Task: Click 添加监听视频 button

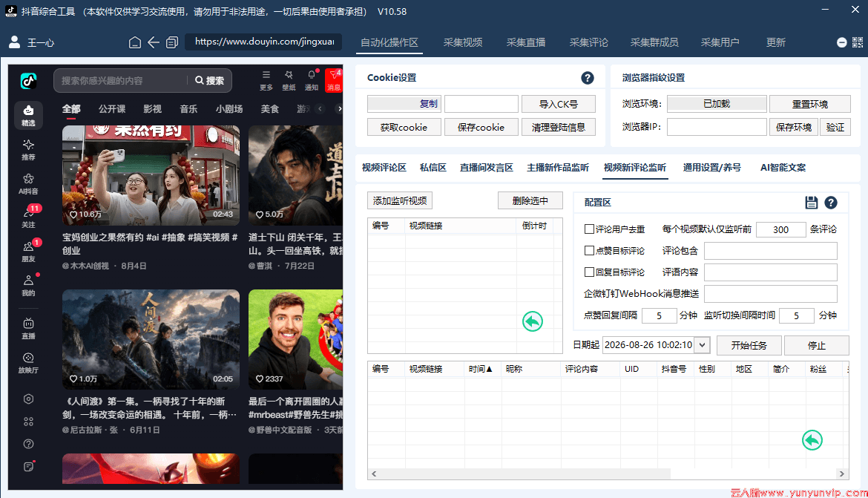Action: [400, 200]
